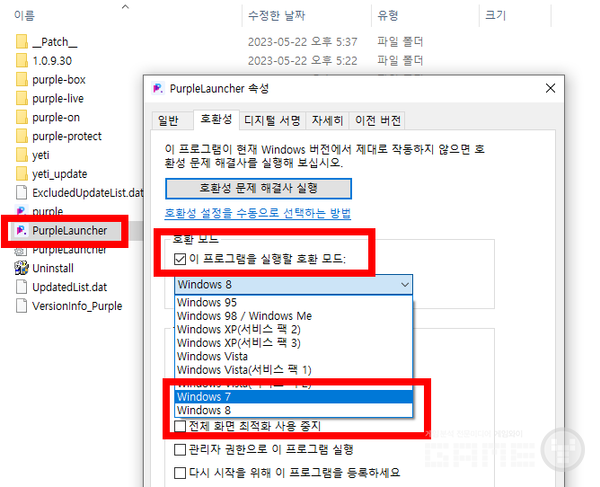Check 다시 시작을 위해 이 프로그램을 등록하세요
Screen dimensions: 600x487
point(180,472)
